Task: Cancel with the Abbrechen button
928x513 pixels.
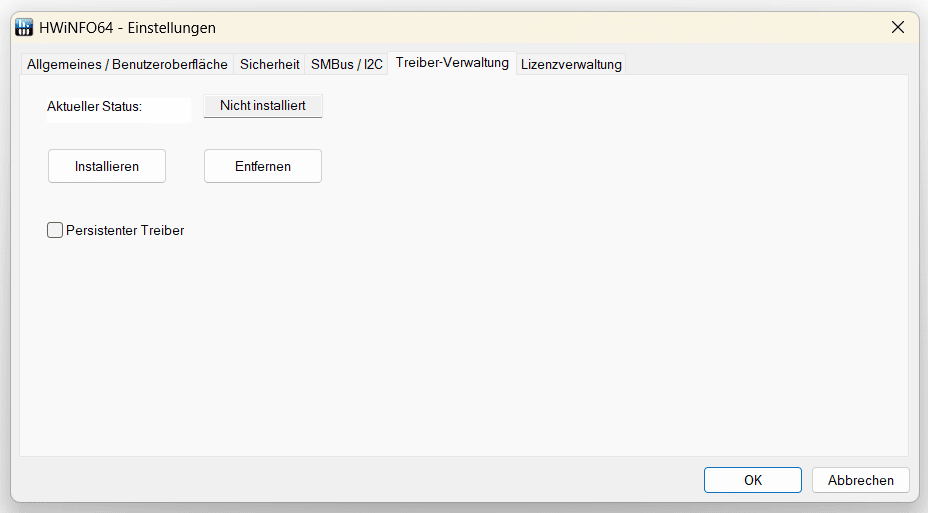Action: click(861, 480)
